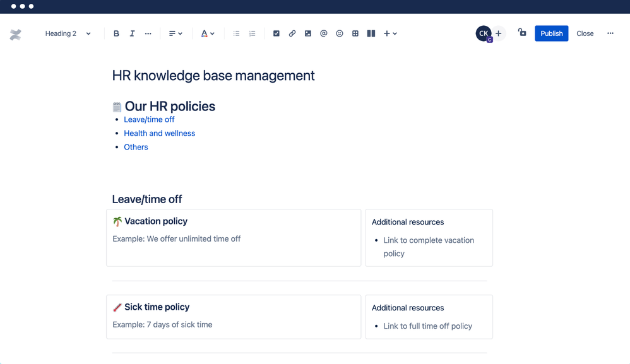
Task: Toggle italic text formatting
Action: coord(132,33)
